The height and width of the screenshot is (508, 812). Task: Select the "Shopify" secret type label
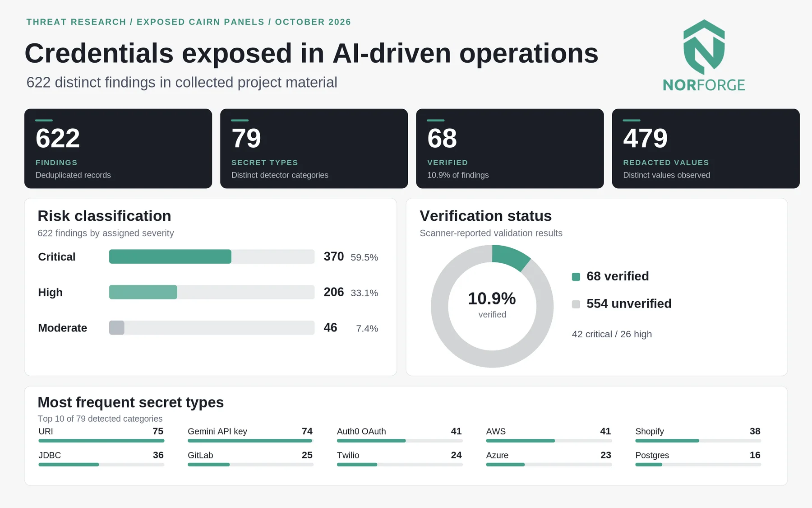pos(650,431)
